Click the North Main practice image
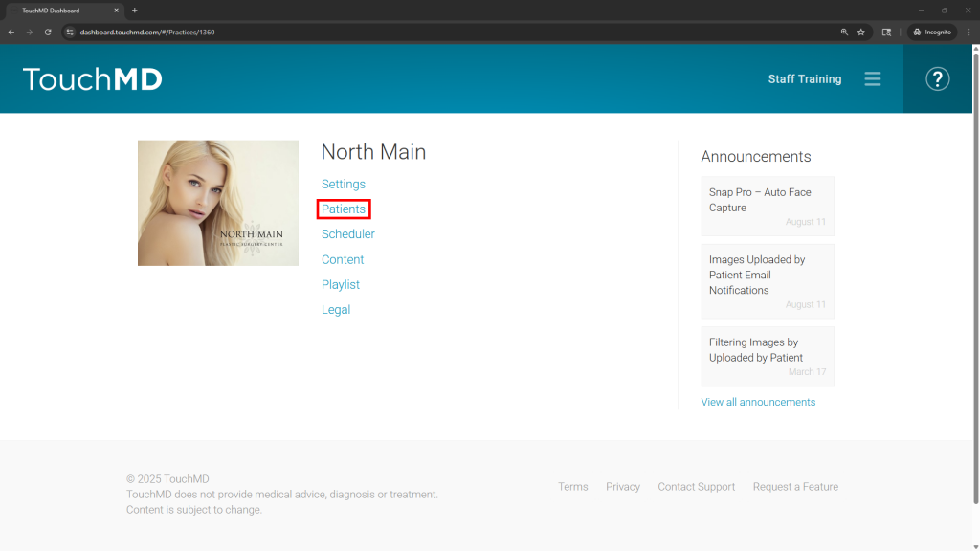 [217, 203]
